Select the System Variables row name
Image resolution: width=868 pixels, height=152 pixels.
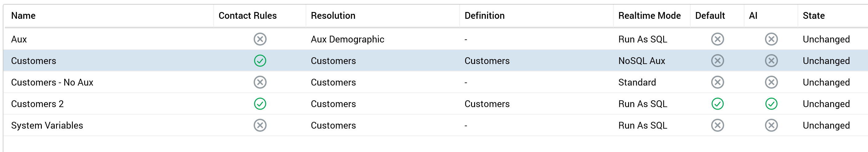pyautogui.click(x=47, y=125)
